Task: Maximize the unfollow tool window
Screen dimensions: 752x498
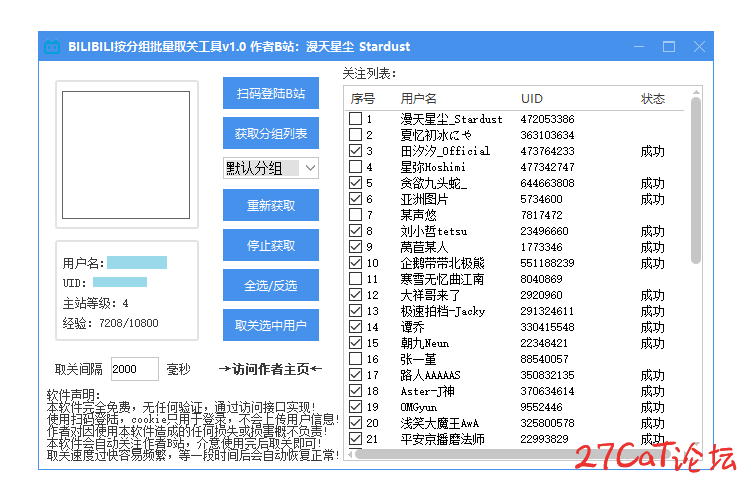Action: point(669,47)
